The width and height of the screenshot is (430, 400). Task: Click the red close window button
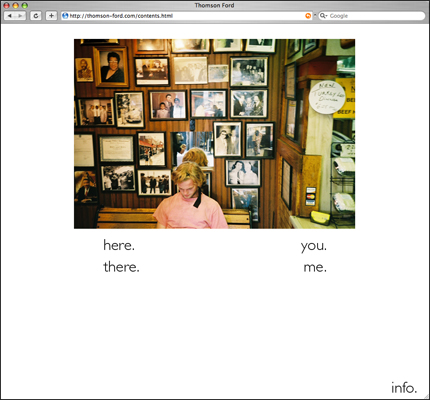[6, 5]
